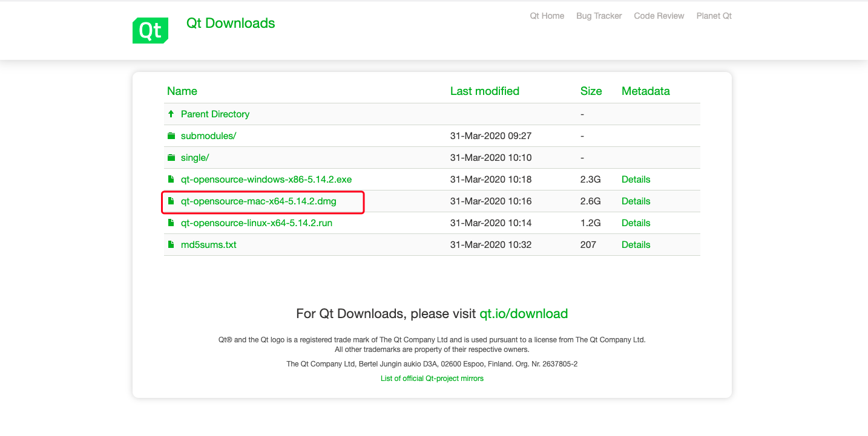
Task: Open Code Review in the top navigation
Action: coord(659,16)
